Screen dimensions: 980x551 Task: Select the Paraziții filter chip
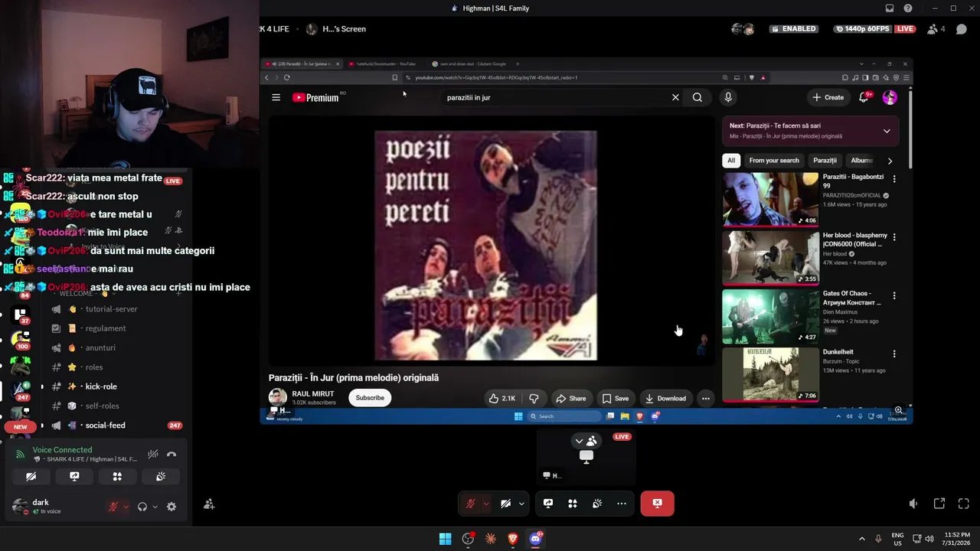click(x=825, y=161)
